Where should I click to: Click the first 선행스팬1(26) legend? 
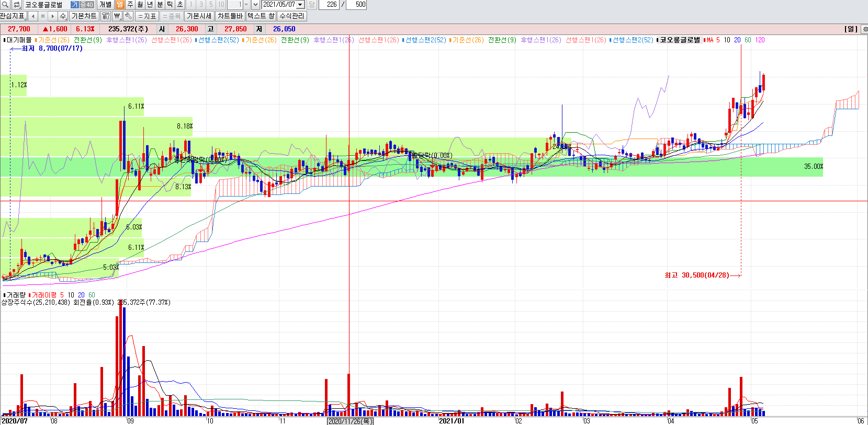point(172,40)
